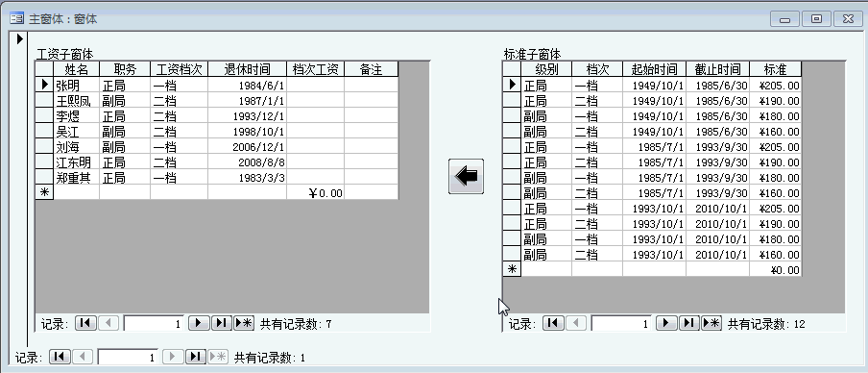The height and width of the screenshot is (373, 868).
Task: Click retirement date 1993/12/1
Action: coord(248,115)
